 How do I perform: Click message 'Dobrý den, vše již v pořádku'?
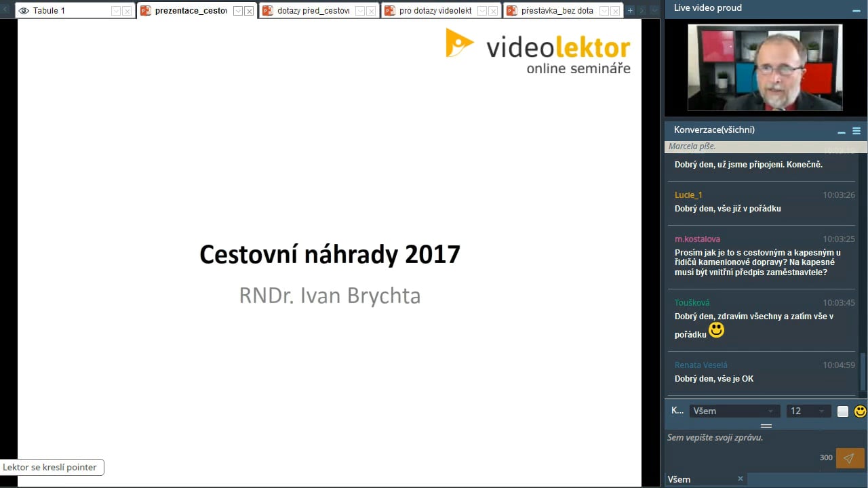pyautogui.click(x=728, y=209)
